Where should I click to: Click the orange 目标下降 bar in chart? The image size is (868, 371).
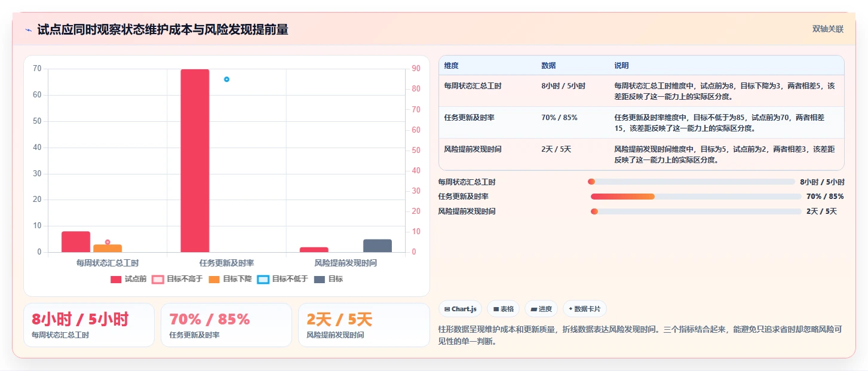tap(108, 249)
